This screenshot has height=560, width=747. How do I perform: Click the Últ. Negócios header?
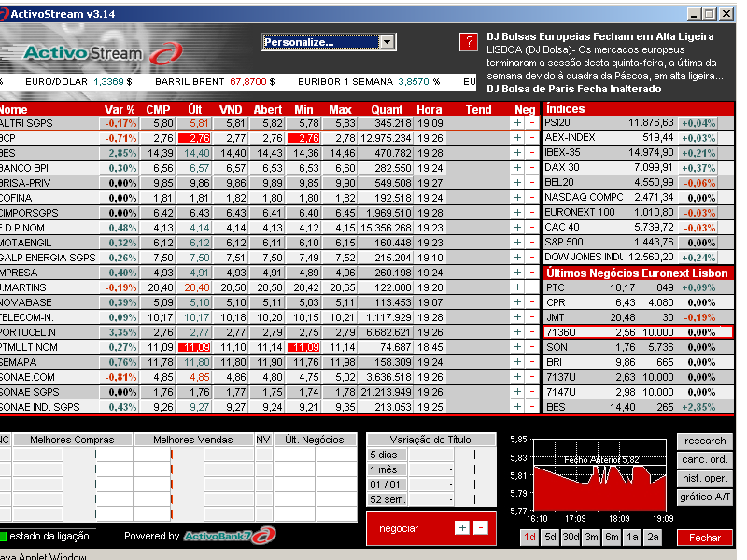pyautogui.click(x=315, y=440)
